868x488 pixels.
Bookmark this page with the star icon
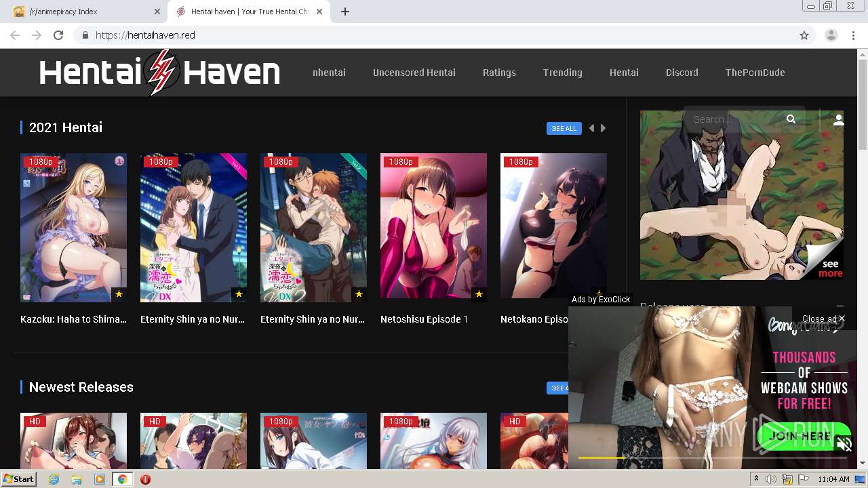[x=804, y=35]
